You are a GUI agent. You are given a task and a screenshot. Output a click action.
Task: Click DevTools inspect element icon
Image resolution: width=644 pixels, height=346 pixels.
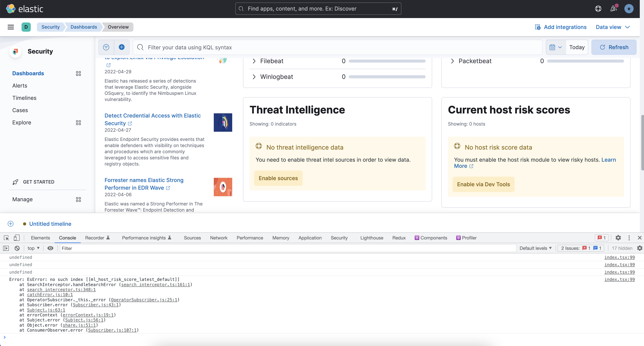coord(6,238)
